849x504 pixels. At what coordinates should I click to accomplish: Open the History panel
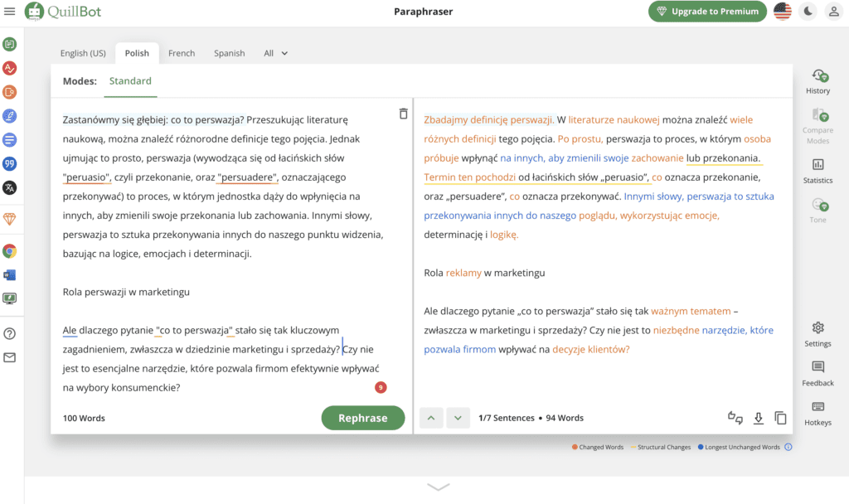pyautogui.click(x=817, y=82)
